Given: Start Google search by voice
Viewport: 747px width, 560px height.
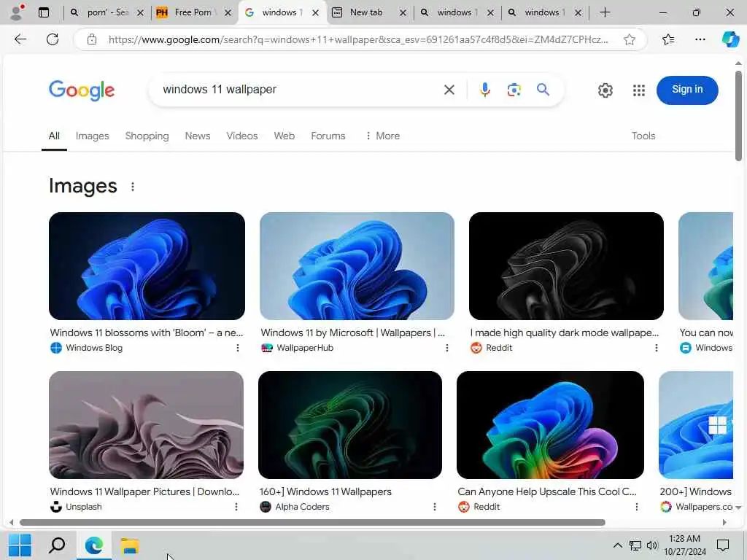Looking at the screenshot, I should [484, 90].
